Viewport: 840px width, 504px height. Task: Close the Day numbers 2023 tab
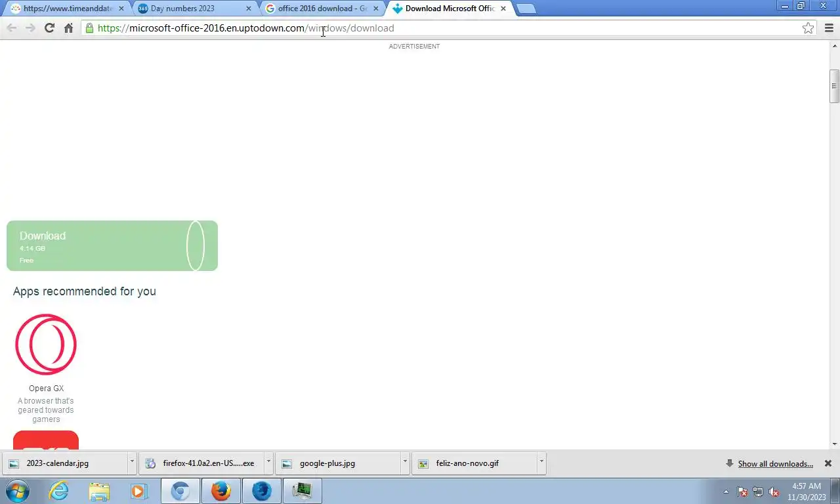tap(248, 9)
